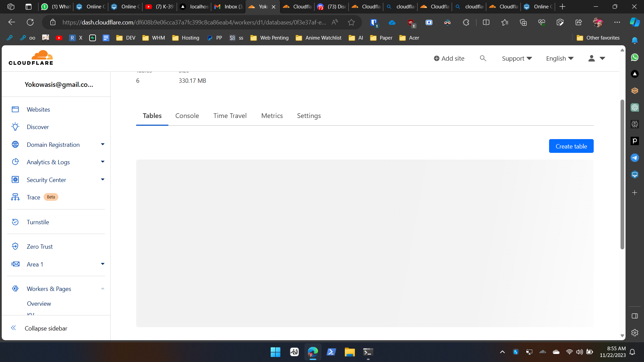Click the Trace sidebar icon
The height and width of the screenshot is (362, 644).
tap(15, 197)
